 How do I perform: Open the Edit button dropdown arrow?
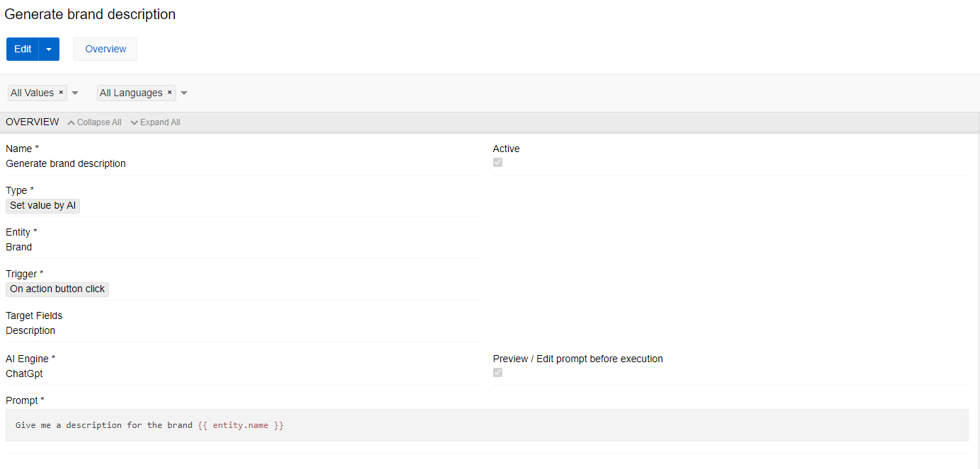pyautogui.click(x=49, y=50)
